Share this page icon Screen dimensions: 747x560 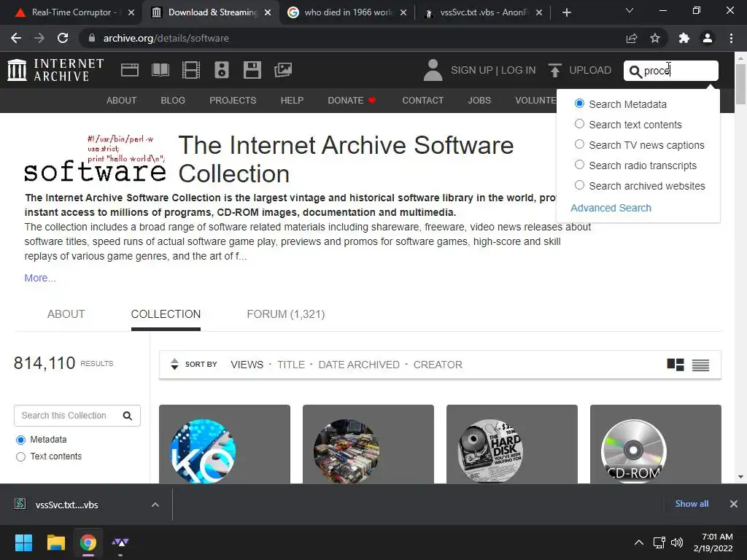pyautogui.click(x=632, y=38)
